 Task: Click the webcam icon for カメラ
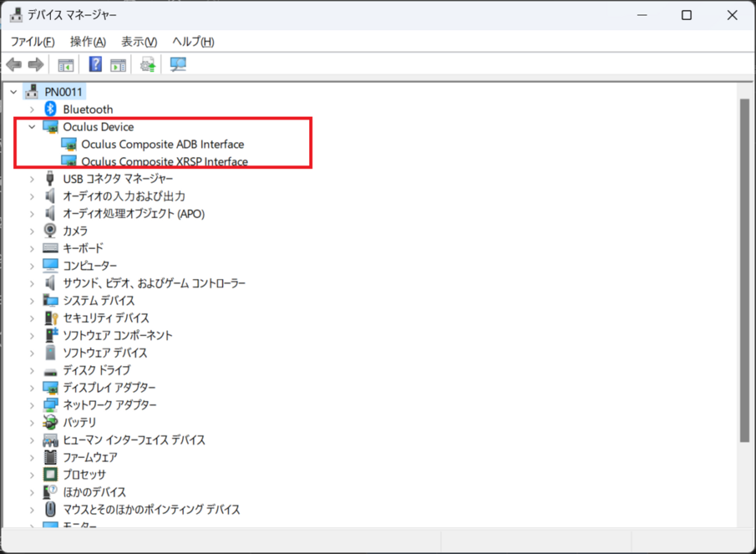click(50, 231)
